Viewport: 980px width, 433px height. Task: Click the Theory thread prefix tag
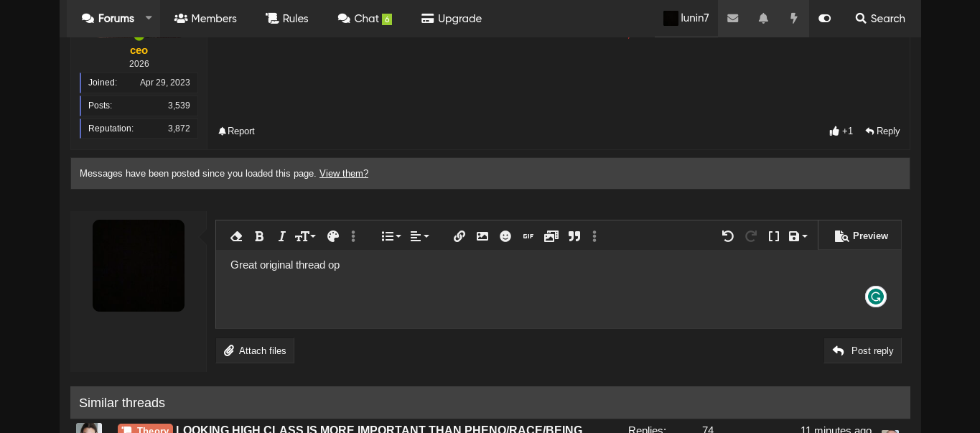pyautogui.click(x=145, y=429)
